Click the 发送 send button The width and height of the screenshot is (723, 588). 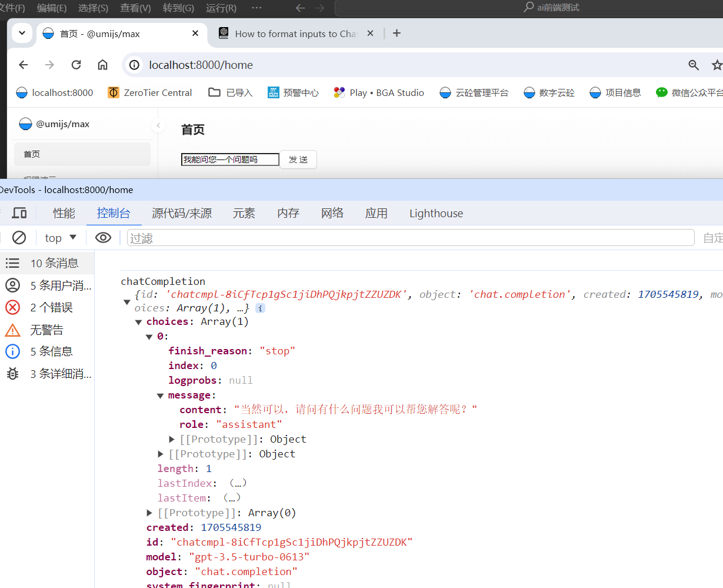pyautogui.click(x=298, y=159)
